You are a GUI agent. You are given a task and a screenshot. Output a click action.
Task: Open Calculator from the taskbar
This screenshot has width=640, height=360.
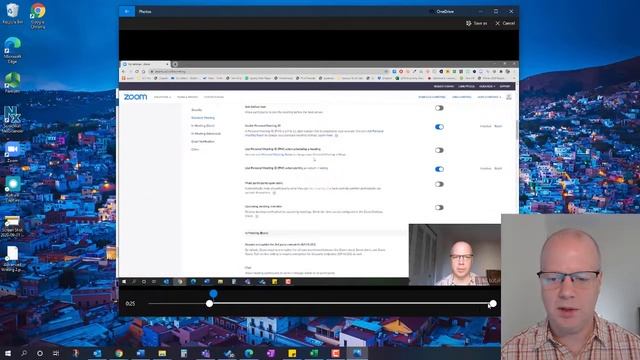coord(184,353)
